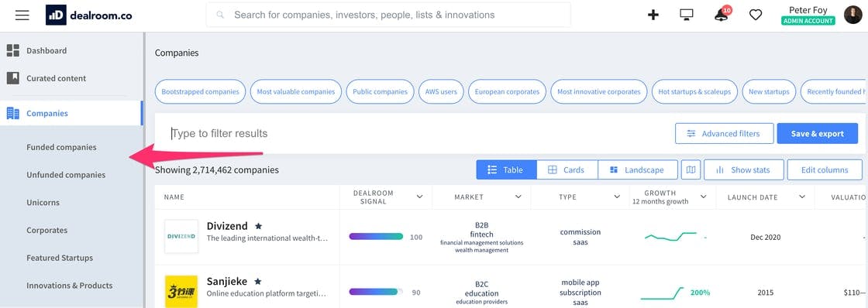This screenshot has width=868, height=308.
Task: Expand Dealroom Signal column dropdown
Action: pyautogui.click(x=419, y=197)
